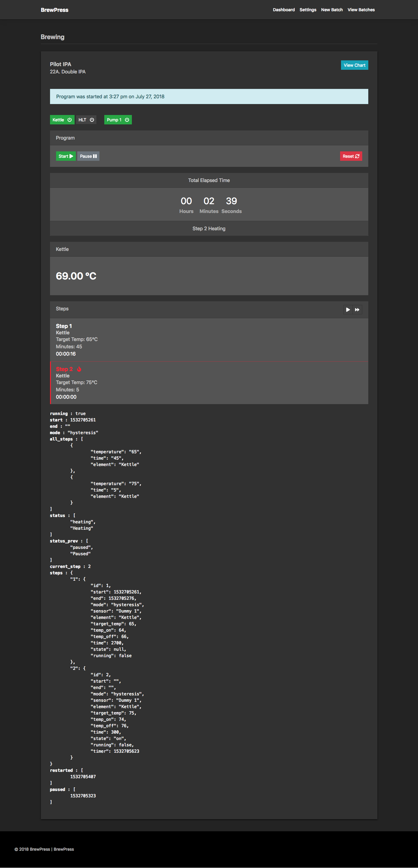Open the Settings menu item
Screen dimensions: 418x868
point(308,10)
